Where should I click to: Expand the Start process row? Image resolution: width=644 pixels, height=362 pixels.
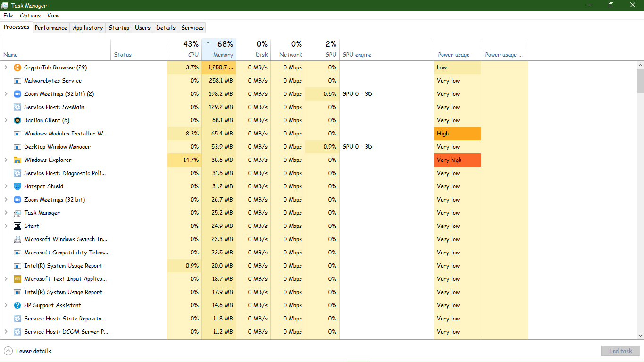point(6,226)
